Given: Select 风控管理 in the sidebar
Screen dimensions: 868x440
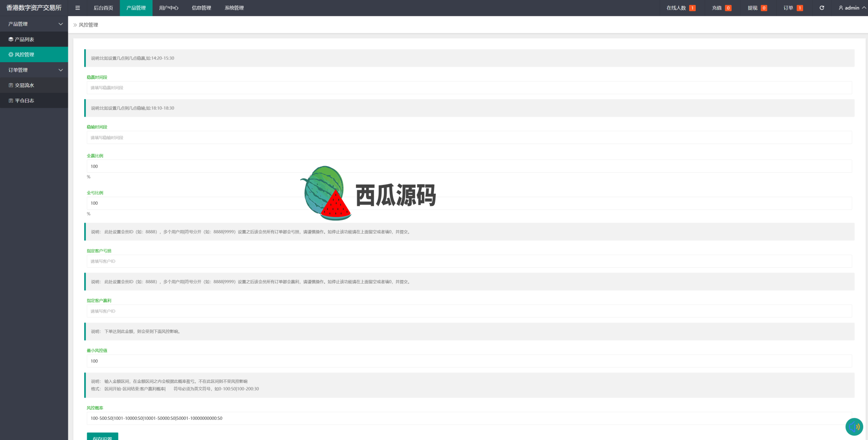Looking at the screenshot, I should (34, 55).
